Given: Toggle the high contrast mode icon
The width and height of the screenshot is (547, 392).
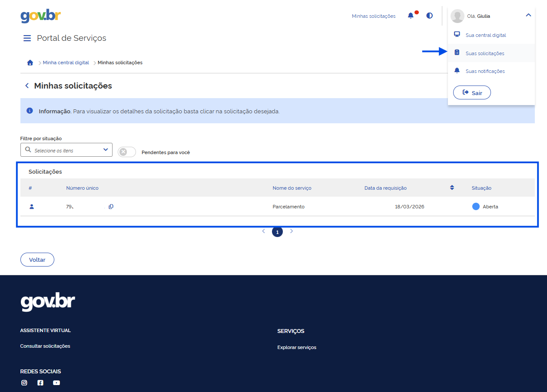Looking at the screenshot, I should pyautogui.click(x=429, y=16).
